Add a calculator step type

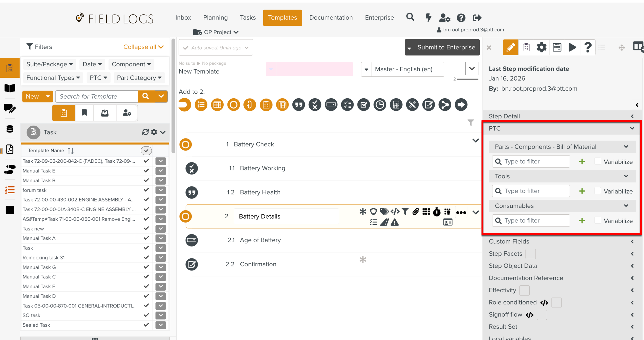396,105
